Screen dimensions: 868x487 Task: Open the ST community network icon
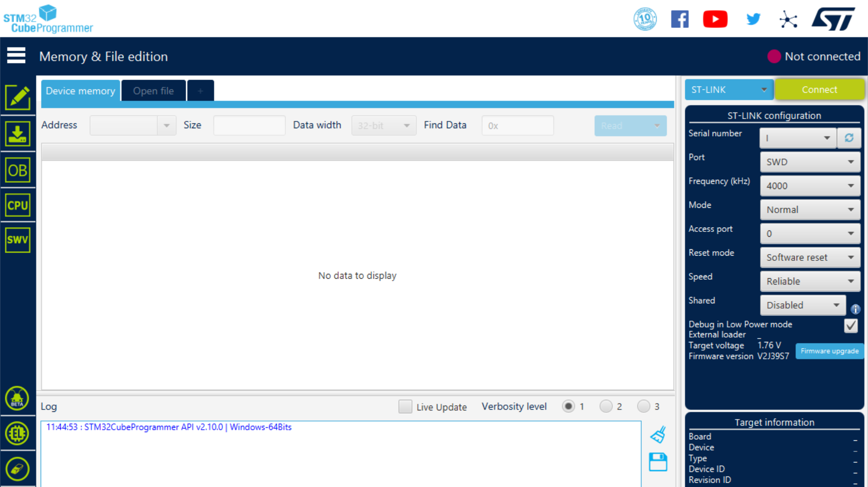pyautogui.click(x=788, y=20)
